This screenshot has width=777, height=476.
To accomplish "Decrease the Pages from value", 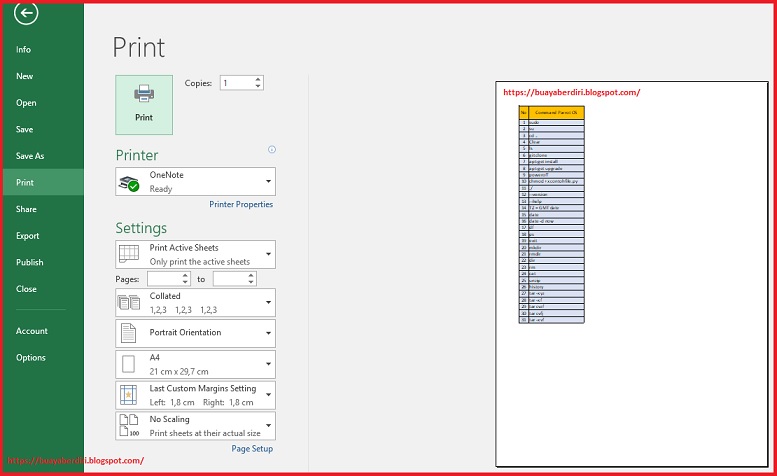I will click(185, 282).
